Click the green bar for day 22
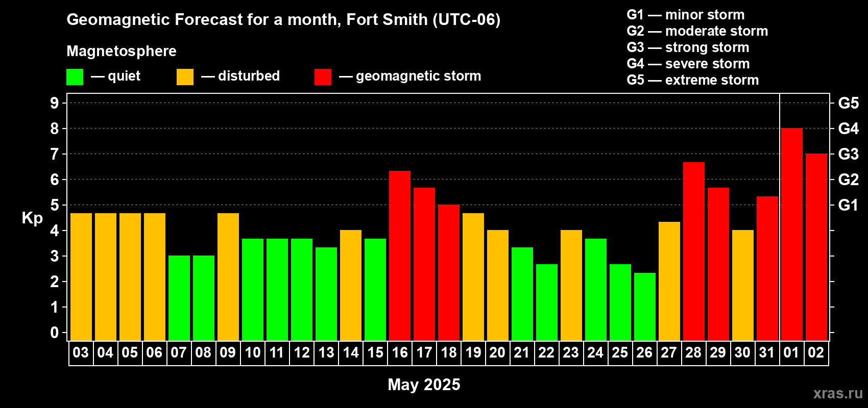Viewport: 868px width, 408px height. click(547, 302)
